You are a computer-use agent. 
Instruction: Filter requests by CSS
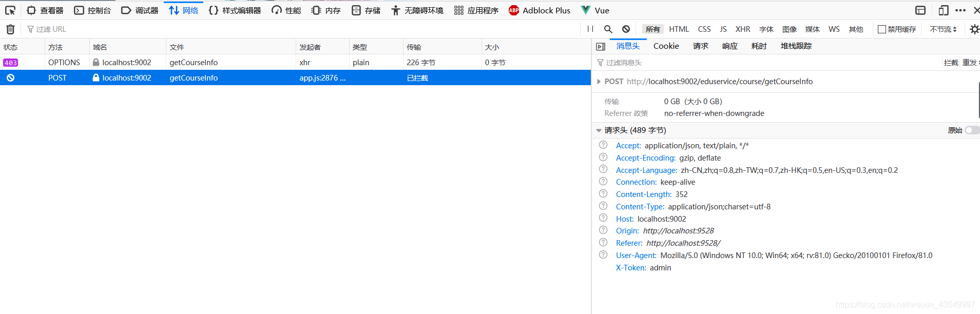[704, 29]
